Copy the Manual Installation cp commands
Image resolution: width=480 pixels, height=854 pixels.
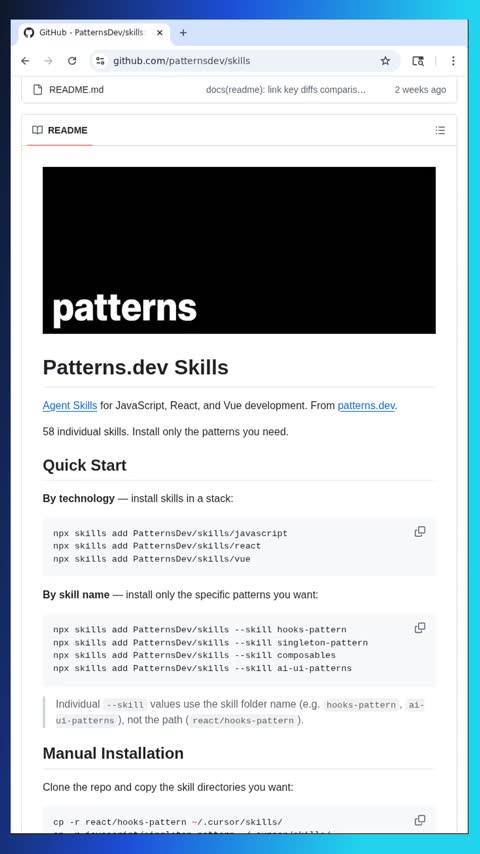click(420, 820)
